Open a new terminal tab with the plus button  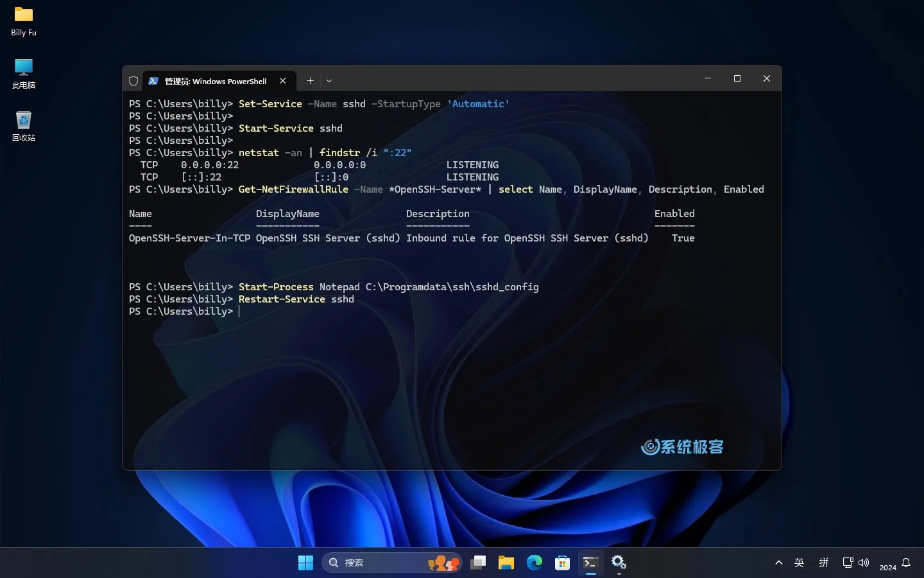click(310, 81)
